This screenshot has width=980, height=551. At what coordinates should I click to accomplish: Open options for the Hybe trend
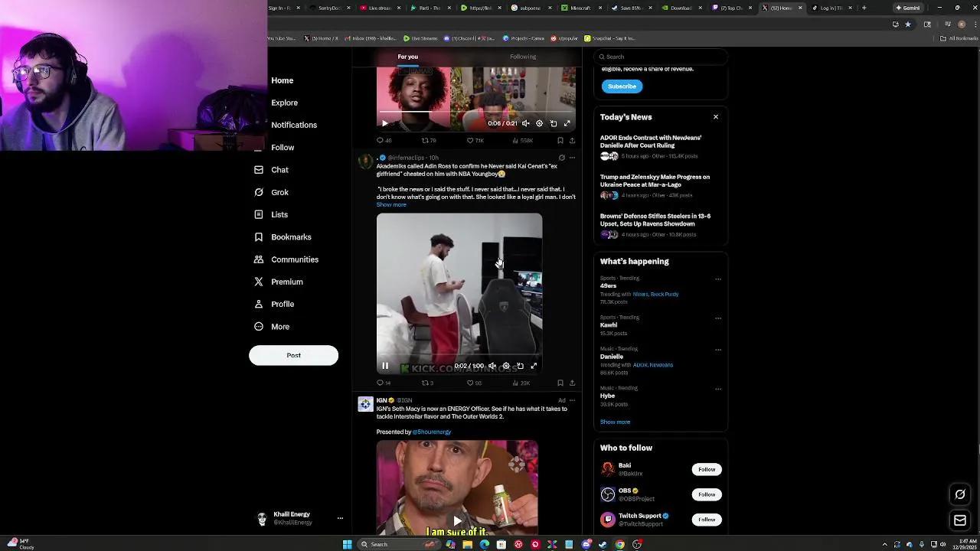pos(718,388)
